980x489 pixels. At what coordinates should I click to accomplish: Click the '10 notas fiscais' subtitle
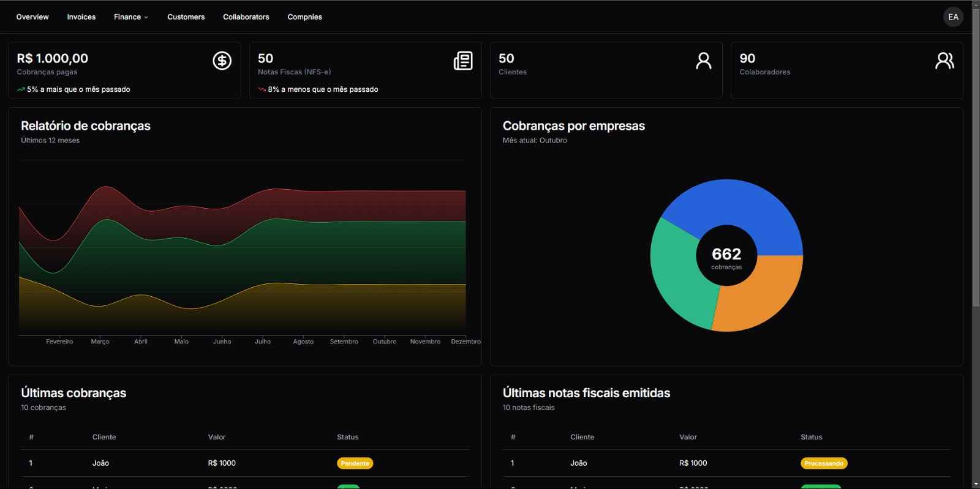pos(529,408)
